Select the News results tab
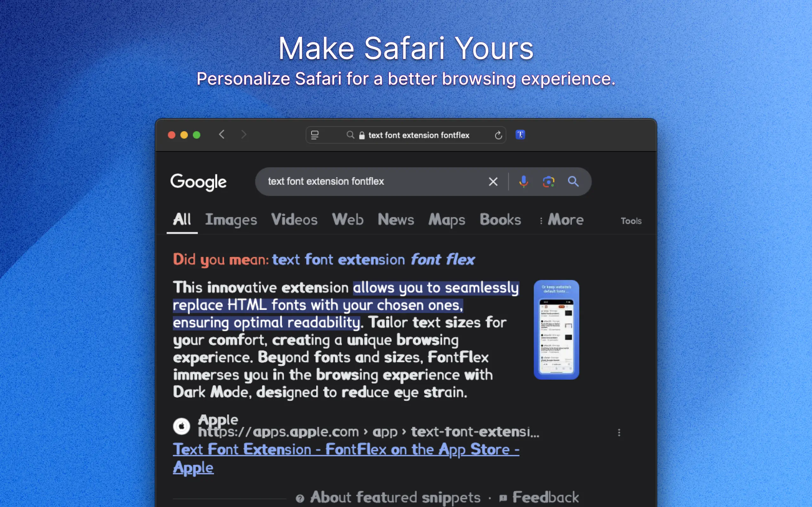This screenshot has height=507, width=812. 396,220
